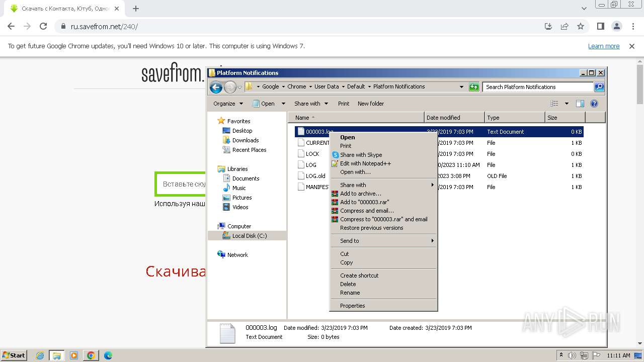Select the LOG.old file row
The width and height of the screenshot is (644, 362).
(x=439, y=176)
